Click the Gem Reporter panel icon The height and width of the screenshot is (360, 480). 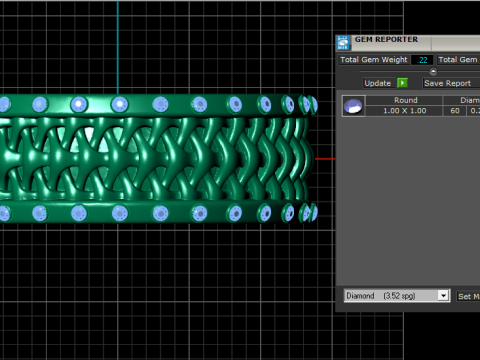(x=343, y=43)
